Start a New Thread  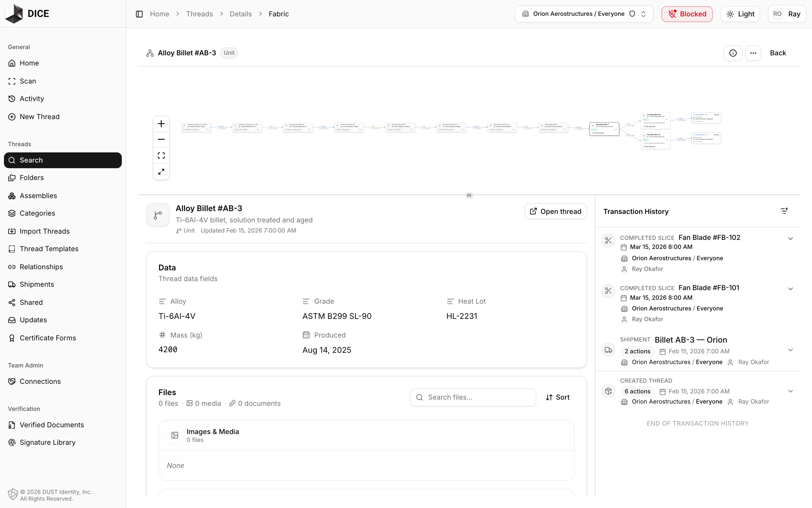click(x=63, y=117)
